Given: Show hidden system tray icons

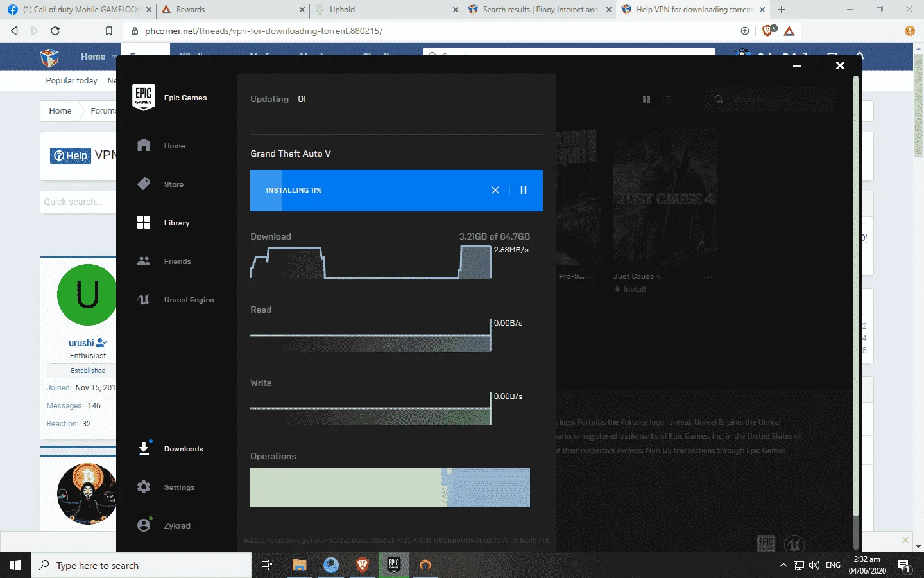Looking at the screenshot, I should coord(783,565).
